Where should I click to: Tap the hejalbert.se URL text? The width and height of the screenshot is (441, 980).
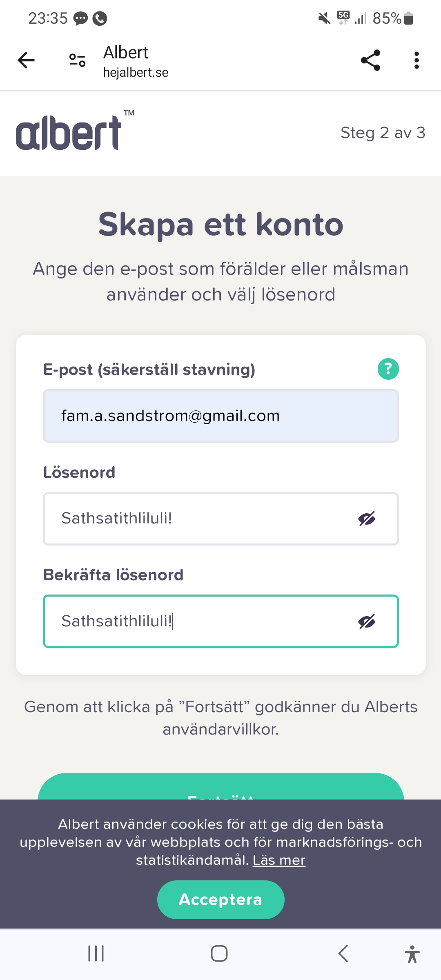pyautogui.click(x=136, y=73)
